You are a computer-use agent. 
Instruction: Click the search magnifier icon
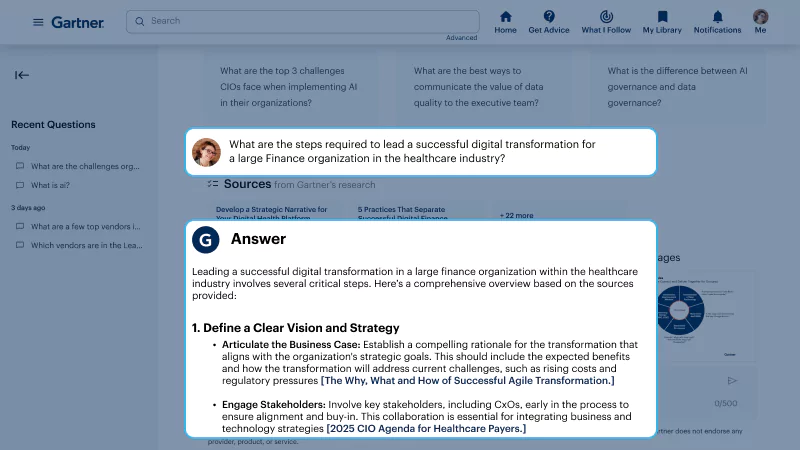(140, 21)
